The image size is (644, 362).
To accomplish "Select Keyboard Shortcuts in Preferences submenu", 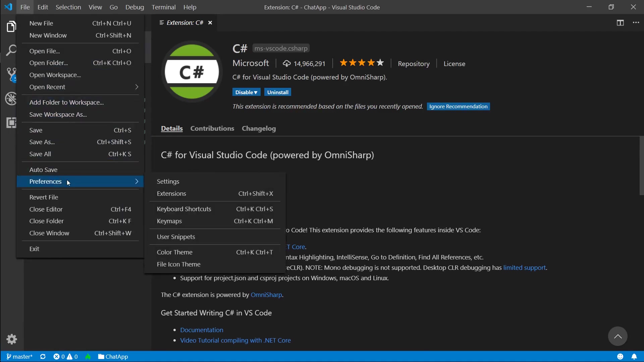I will (x=184, y=209).
